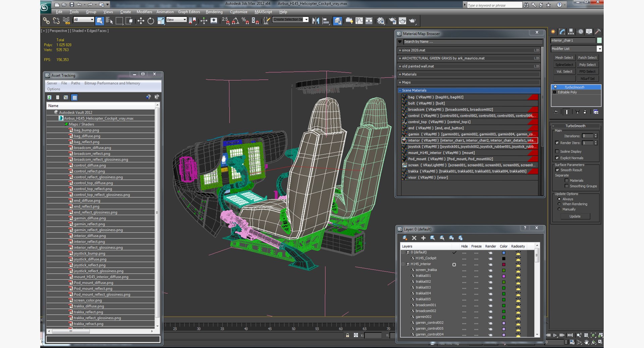The image size is (644, 348).
Task: Click the interior_chair1 object color swatch
Action: click(599, 40)
